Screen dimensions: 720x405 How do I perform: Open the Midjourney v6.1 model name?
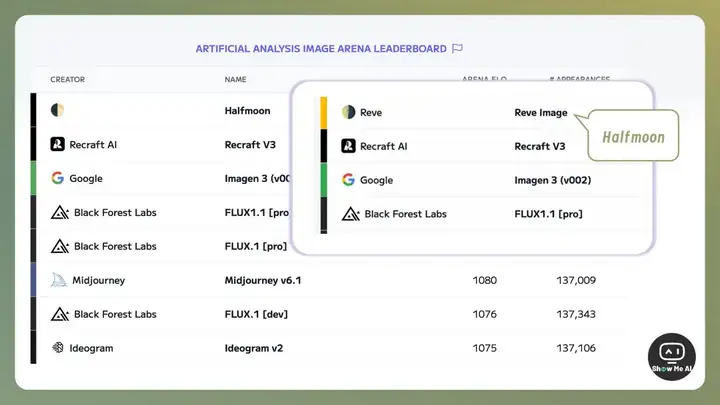tap(263, 280)
